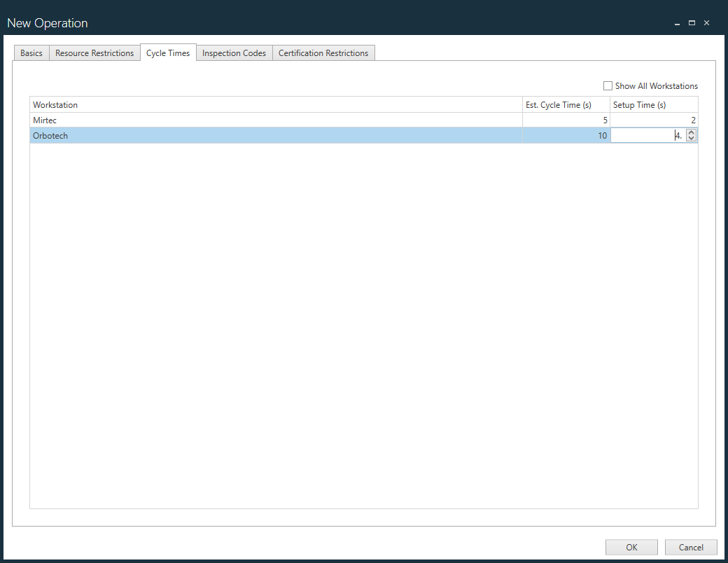The height and width of the screenshot is (563, 728).
Task: Open the Resource Restrictions tab
Action: coord(94,53)
